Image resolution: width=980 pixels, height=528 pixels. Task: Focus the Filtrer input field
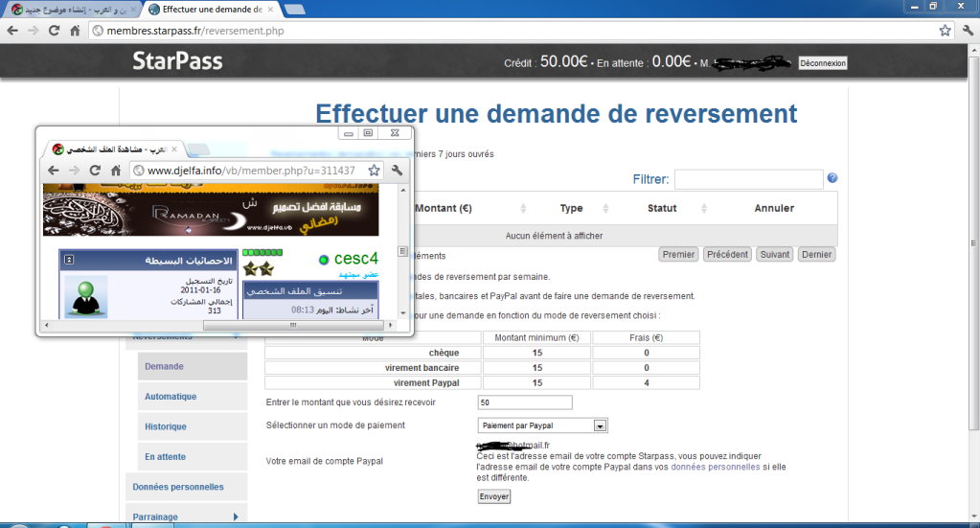[749, 179]
